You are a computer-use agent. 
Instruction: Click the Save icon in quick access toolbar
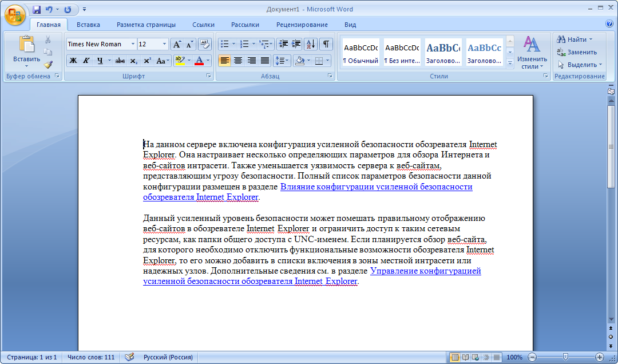coord(36,9)
